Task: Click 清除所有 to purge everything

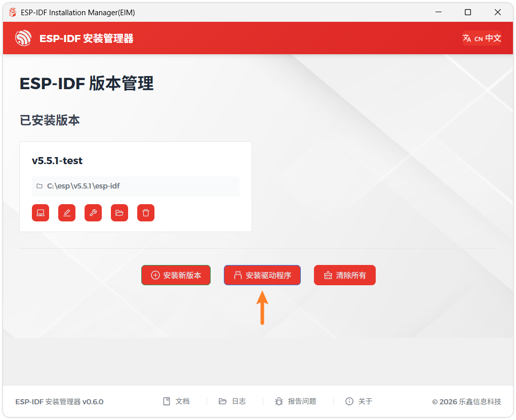Action: coord(344,275)
